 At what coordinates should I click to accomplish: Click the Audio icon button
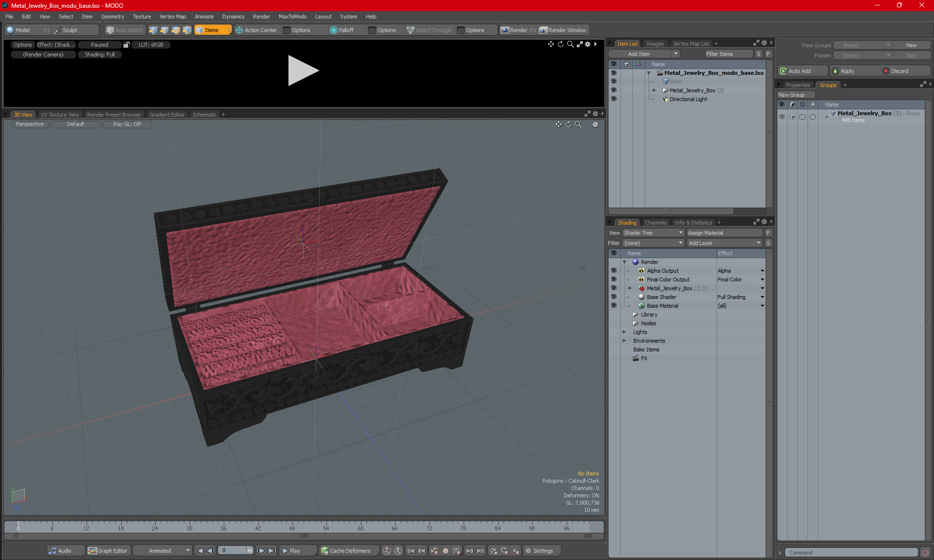[x=53, y=551]
